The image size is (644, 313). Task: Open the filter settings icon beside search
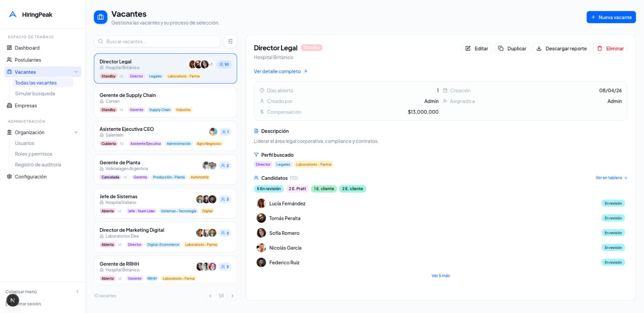point(230,41)
